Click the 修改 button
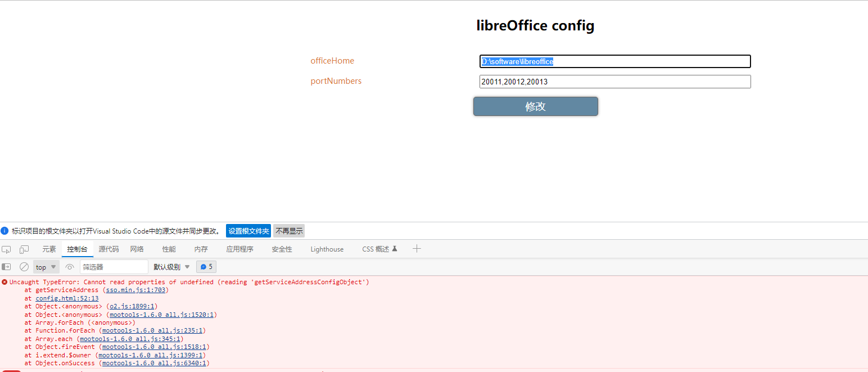 pyautogui.click(x=536, y=106)
